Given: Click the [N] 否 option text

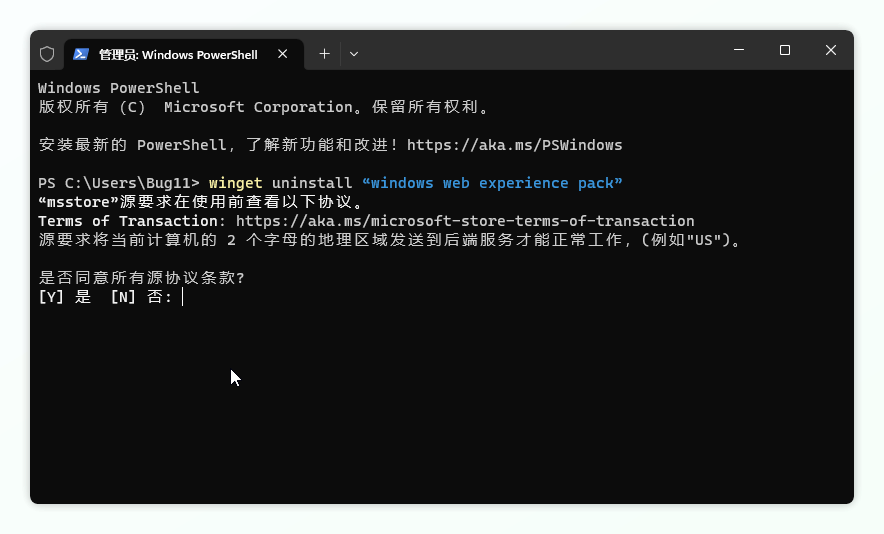Looking at the screenshot, I should point(140,297).
